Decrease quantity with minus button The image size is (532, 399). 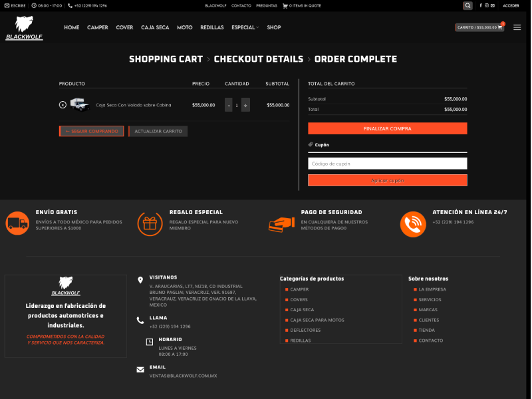(x=229, y=105)
